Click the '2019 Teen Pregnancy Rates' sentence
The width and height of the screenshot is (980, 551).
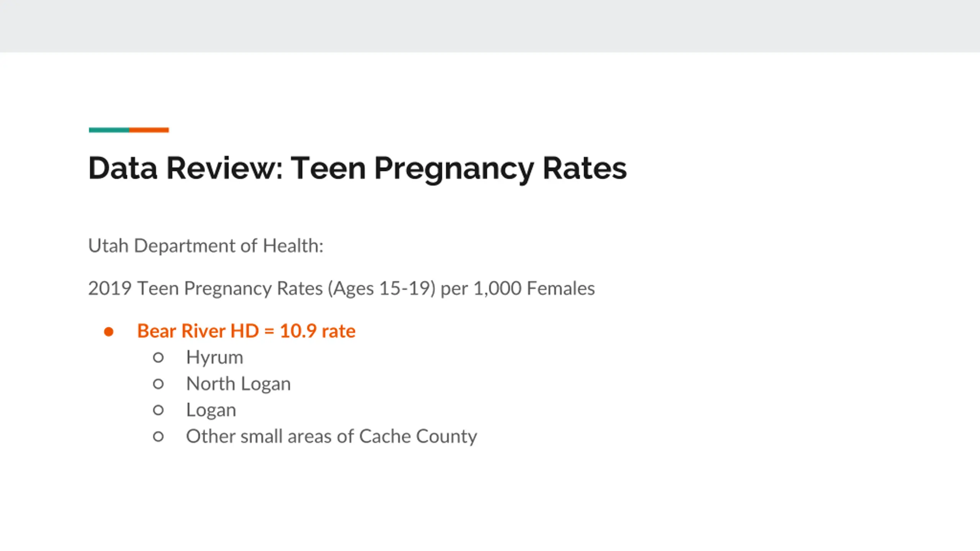click(x=341, y=289)
